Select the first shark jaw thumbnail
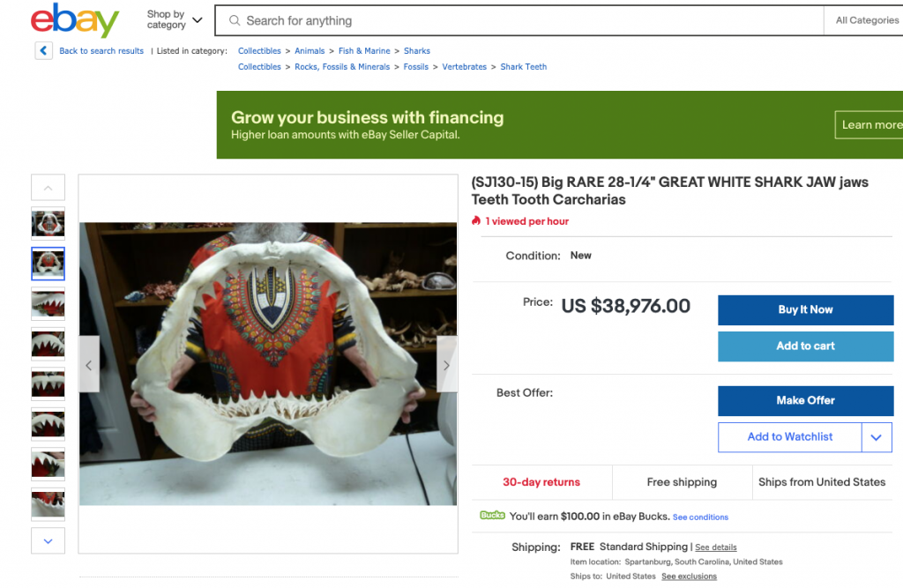Viewport: 903px width, 588px height. tap(48, 224)
